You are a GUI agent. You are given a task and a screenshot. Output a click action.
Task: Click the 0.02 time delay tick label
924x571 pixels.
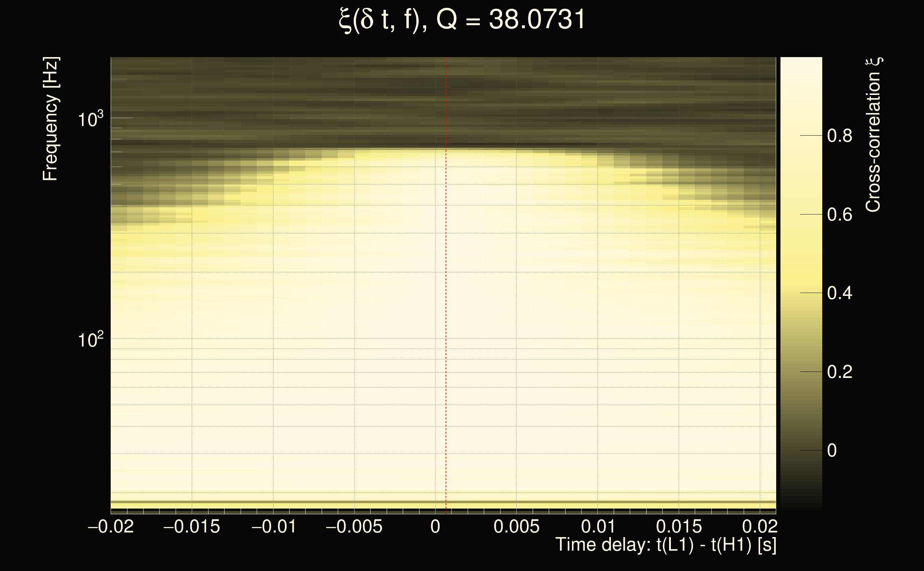pyautogui.click(x=760, y=526)
